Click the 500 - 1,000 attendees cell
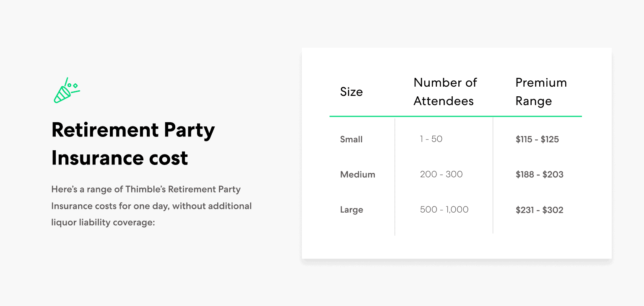This screenshot has height=306, width=644. (x=444, y=209)
